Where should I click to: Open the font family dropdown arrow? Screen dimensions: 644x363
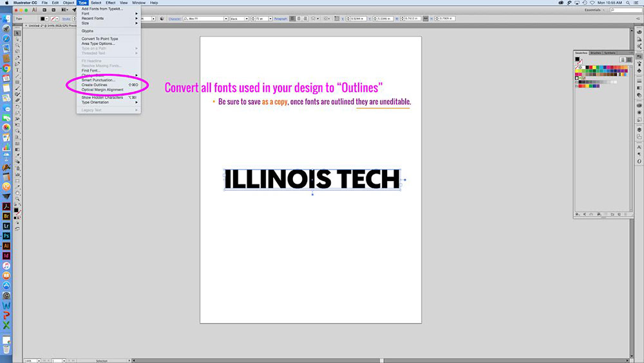tap(225, 19)
